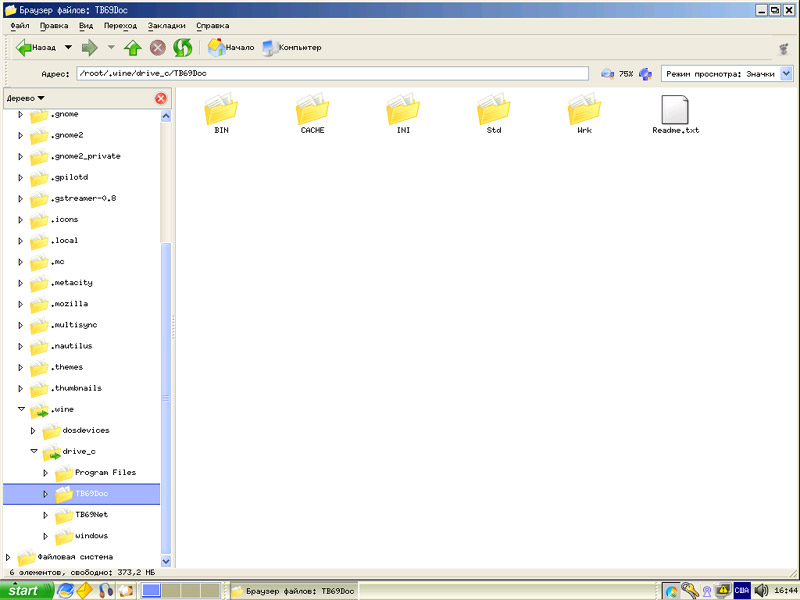Expand the Program Files tree node
Screen dimensions: 800x600
[x=45, y=473]
